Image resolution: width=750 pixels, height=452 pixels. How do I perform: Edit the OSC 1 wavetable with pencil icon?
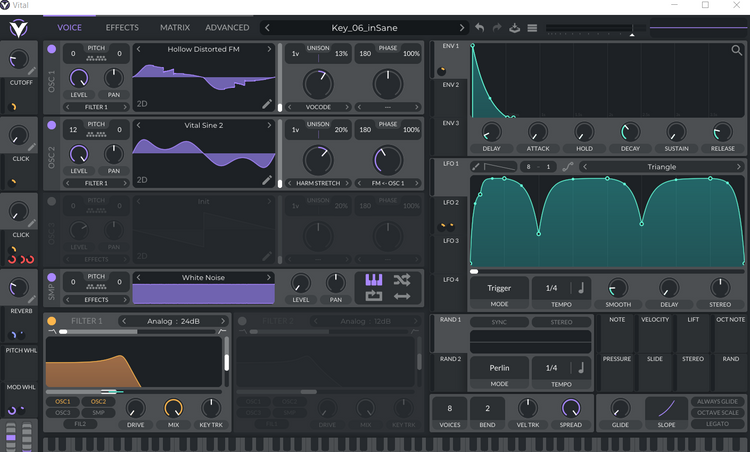pos(267,104)
